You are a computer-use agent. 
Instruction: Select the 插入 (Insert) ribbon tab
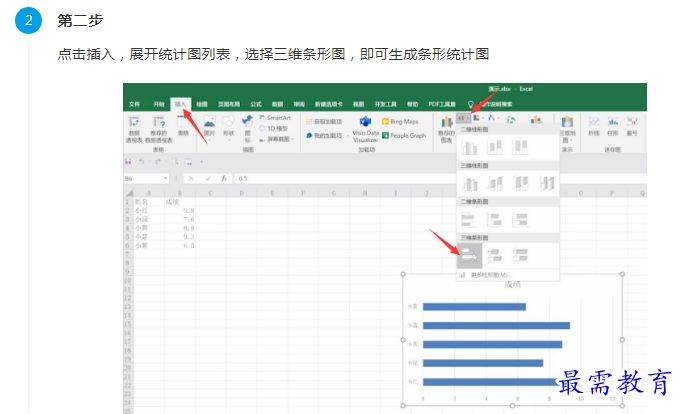pos(180,104)
